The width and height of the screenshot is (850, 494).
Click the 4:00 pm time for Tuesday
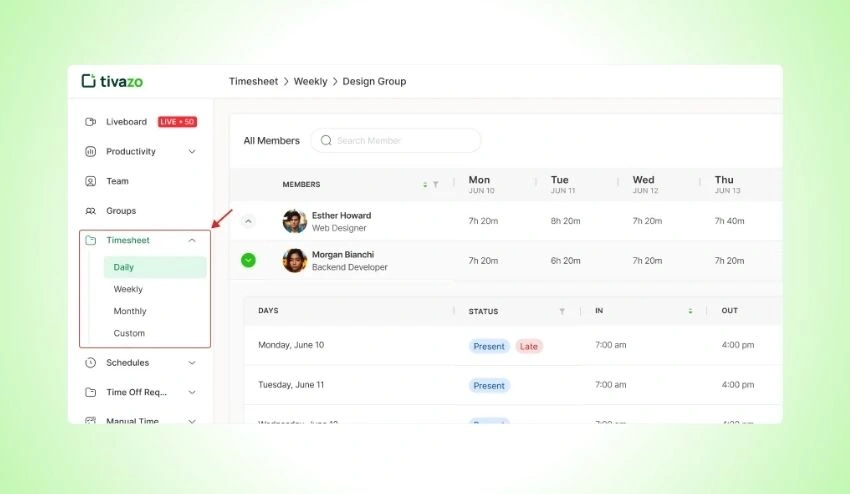(x=738, y=384)
